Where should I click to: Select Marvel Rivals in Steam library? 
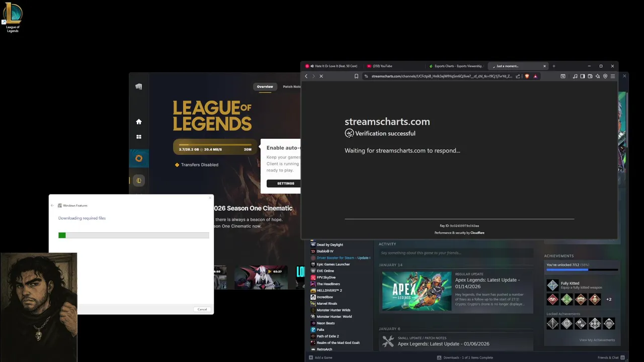[x=327, y=304]
